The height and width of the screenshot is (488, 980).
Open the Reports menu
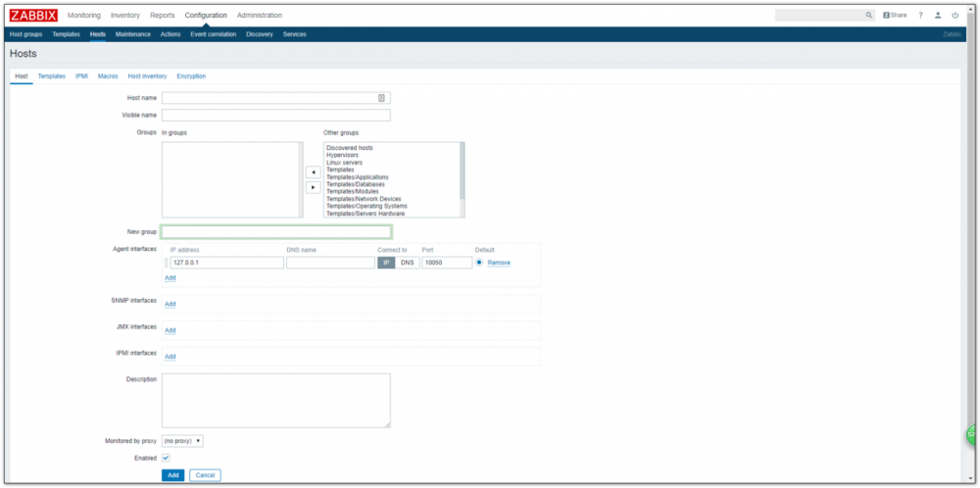pos(163,15)
